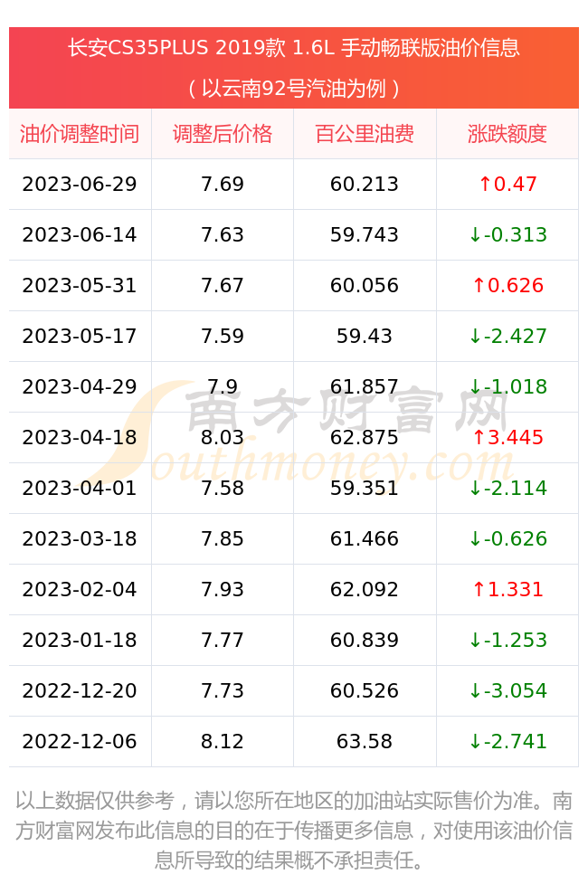Select the 8.12 price cell
Screen dimensions: 588x884
[x=223, y=741]
